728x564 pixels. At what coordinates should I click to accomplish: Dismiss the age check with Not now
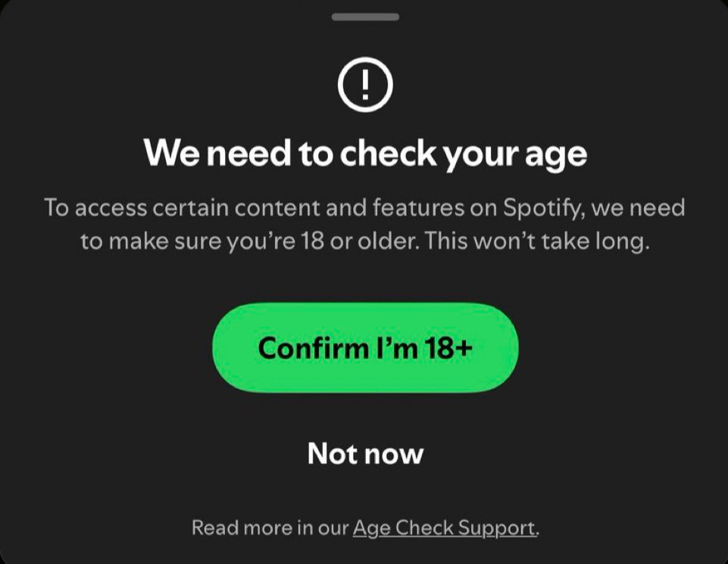(365, 453)
